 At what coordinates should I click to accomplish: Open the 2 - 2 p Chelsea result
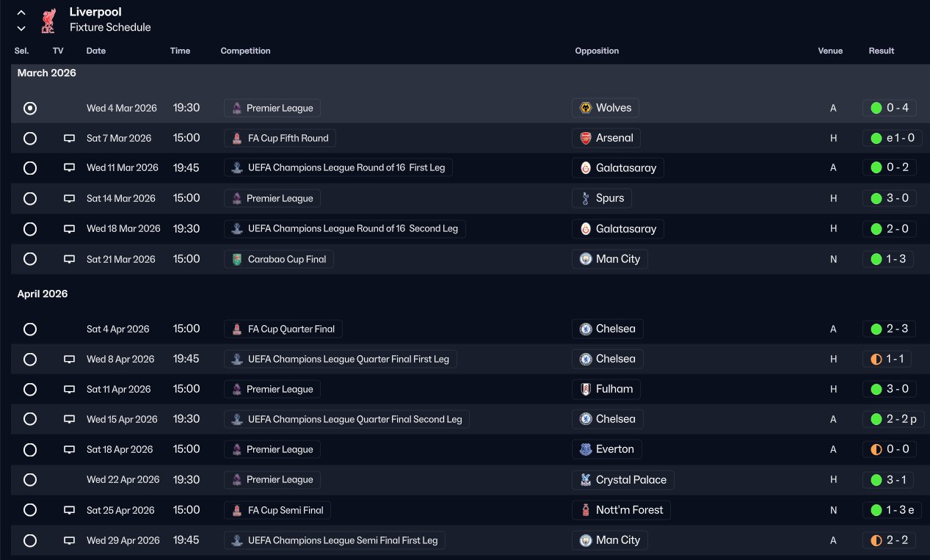pos(893,419)
